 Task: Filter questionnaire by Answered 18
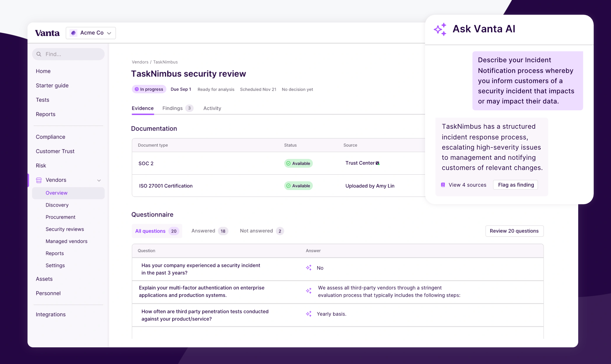(x=209, y=231)
